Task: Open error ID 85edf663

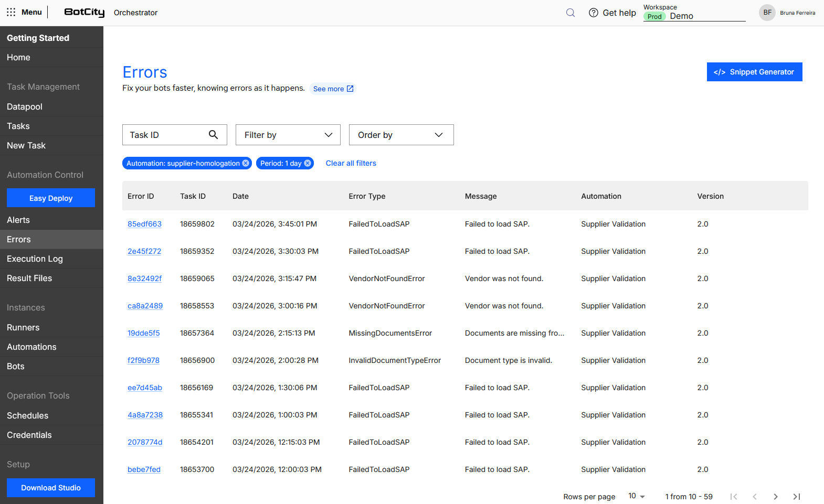Action: click(x=144, y=224)
